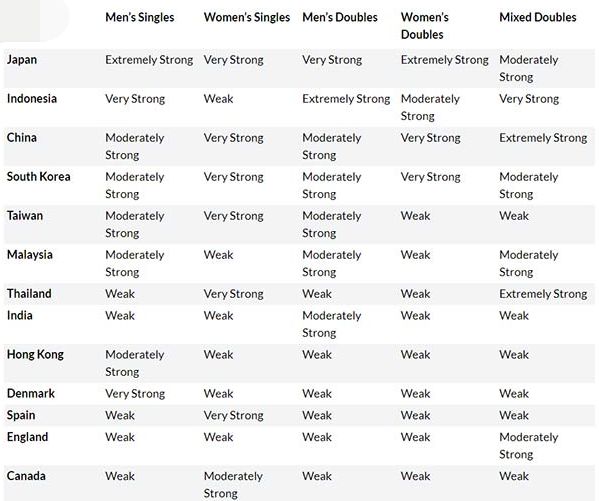This screenshot has height=501, width=599.
Task: Select the China row label
Action: pos(22,138)
